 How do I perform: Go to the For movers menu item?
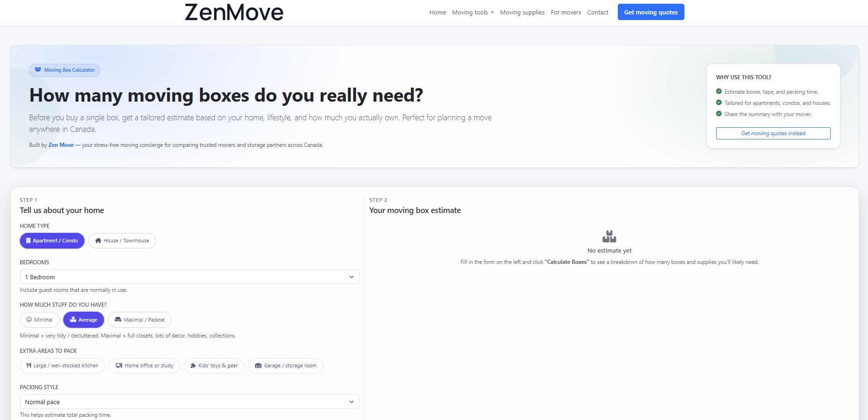click(566, 12)
